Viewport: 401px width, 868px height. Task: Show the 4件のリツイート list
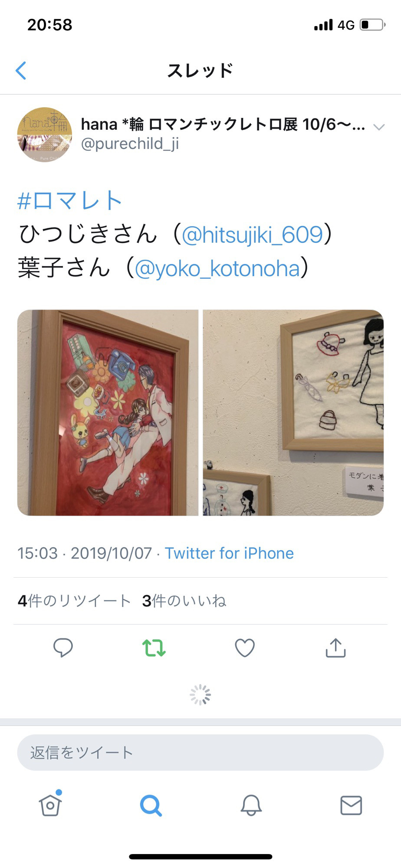(x=74, y=601)
